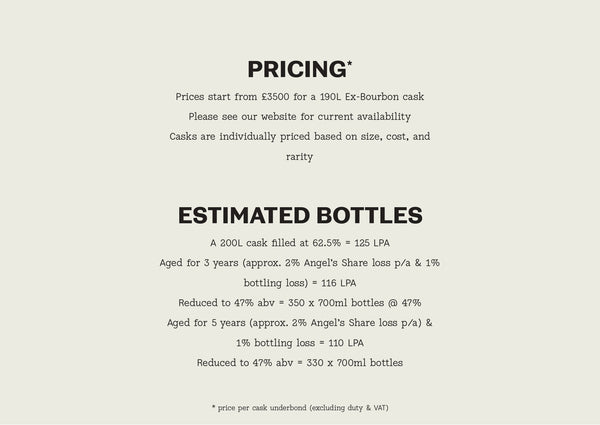The height and width of the screenshot is (425, 600).
Task: Click 'Aged for 5 years' line
Action: (x=300, y=323)
